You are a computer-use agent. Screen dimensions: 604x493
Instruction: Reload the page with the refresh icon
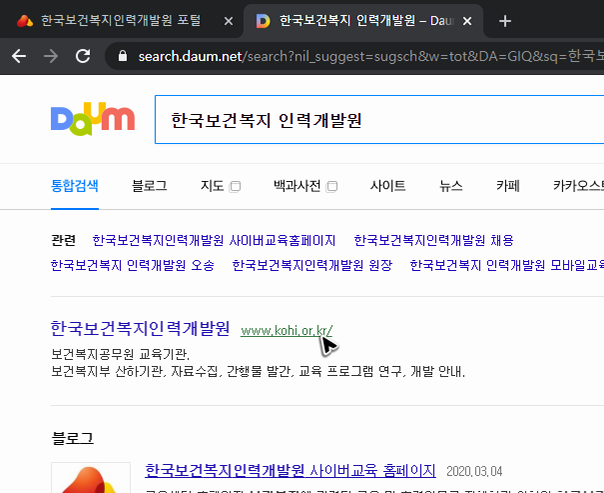pos(83,56)
